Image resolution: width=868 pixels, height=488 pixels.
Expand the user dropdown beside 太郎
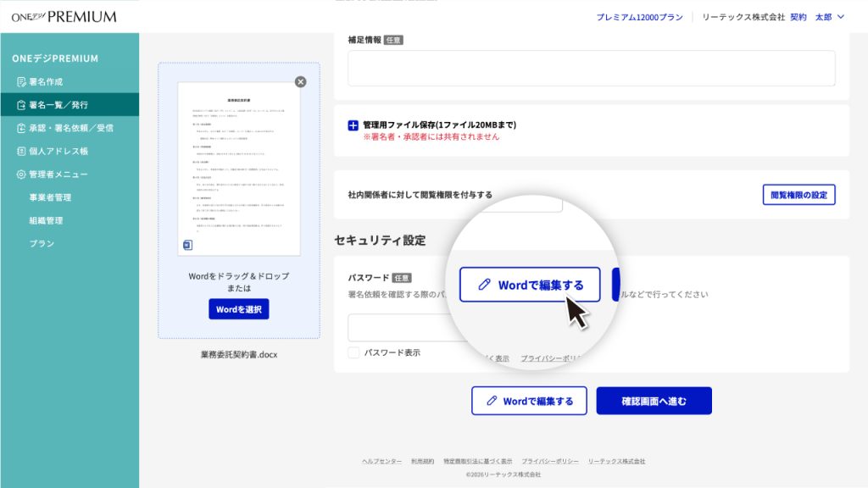(x=841, y=17)
